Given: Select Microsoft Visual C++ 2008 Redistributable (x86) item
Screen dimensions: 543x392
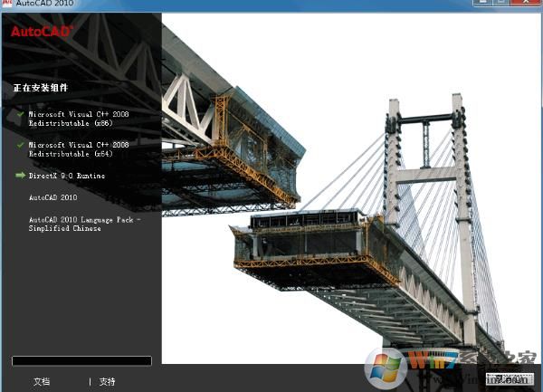Looking at the screenshot, I should point(78,119).
